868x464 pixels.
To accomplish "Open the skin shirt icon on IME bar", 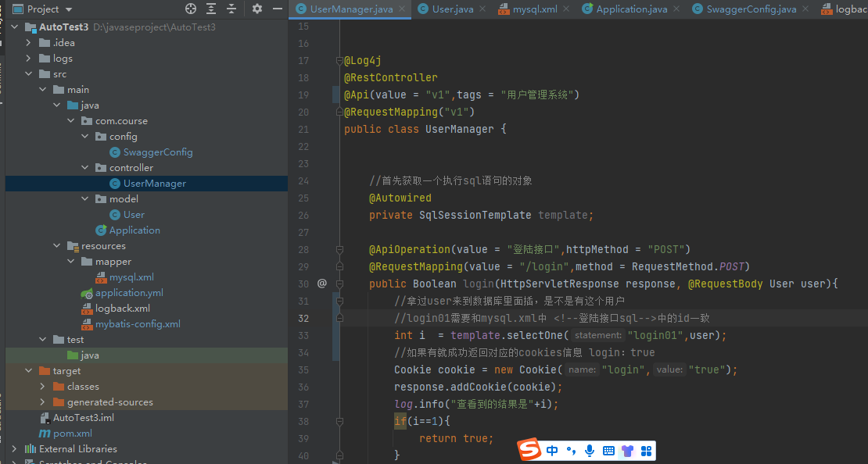I will tap(627, 451).
